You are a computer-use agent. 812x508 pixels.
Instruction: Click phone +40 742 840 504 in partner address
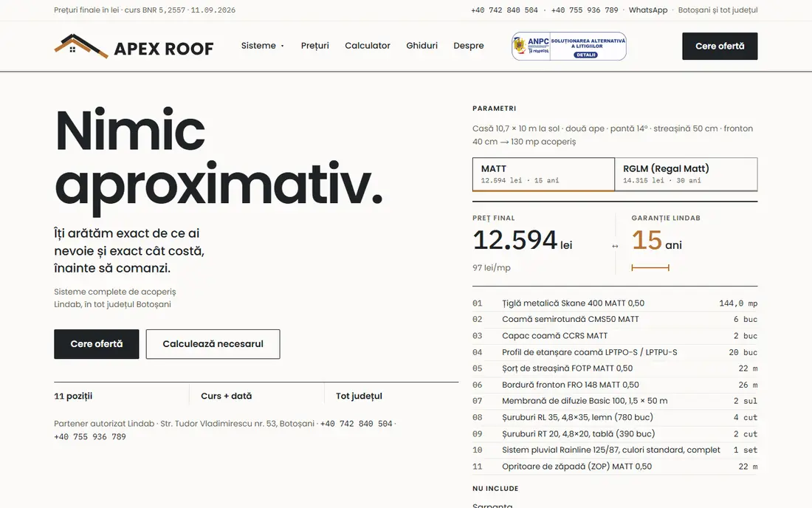pos(357,424)
